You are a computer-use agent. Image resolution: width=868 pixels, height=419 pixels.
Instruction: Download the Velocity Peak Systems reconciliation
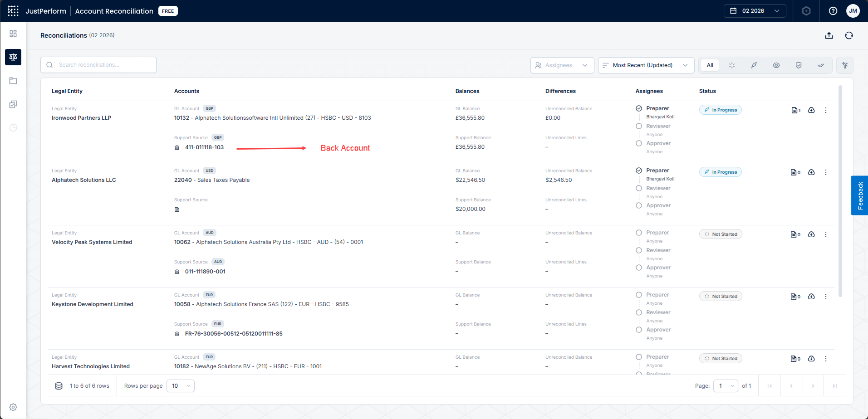(811, 234)
